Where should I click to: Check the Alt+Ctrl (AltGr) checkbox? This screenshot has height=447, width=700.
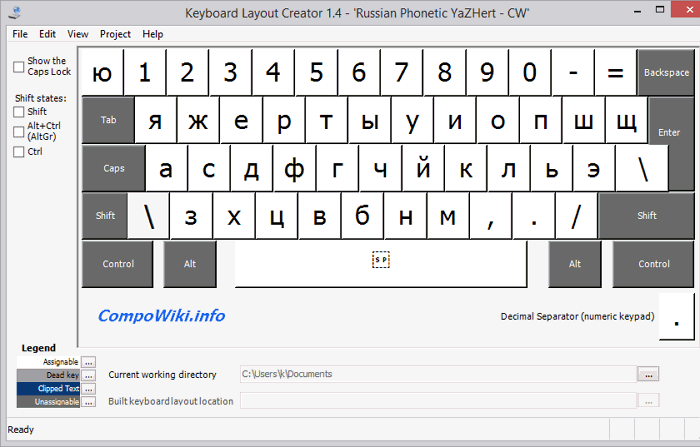coord(19,130)
